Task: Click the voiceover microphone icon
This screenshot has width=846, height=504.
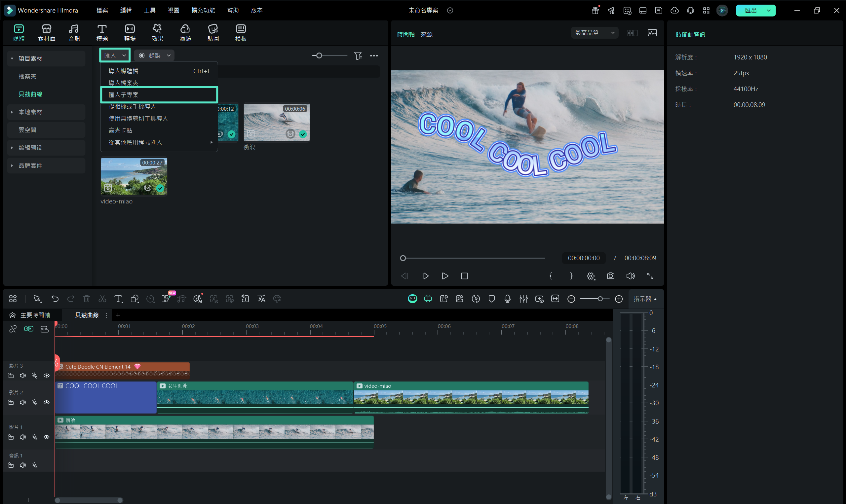Action: click(x=507, y=299)
